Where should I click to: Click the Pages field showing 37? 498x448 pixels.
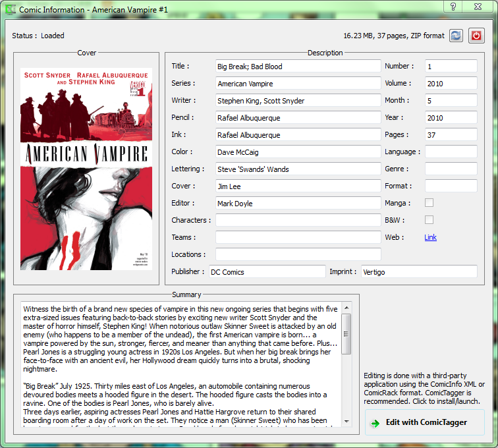(x=451, y=134)
